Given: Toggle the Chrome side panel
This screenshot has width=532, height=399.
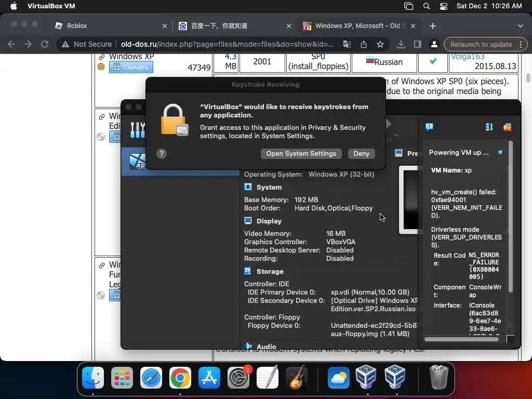Looking at the screenshot, I should pyautogui.click(x=418, y=45).
